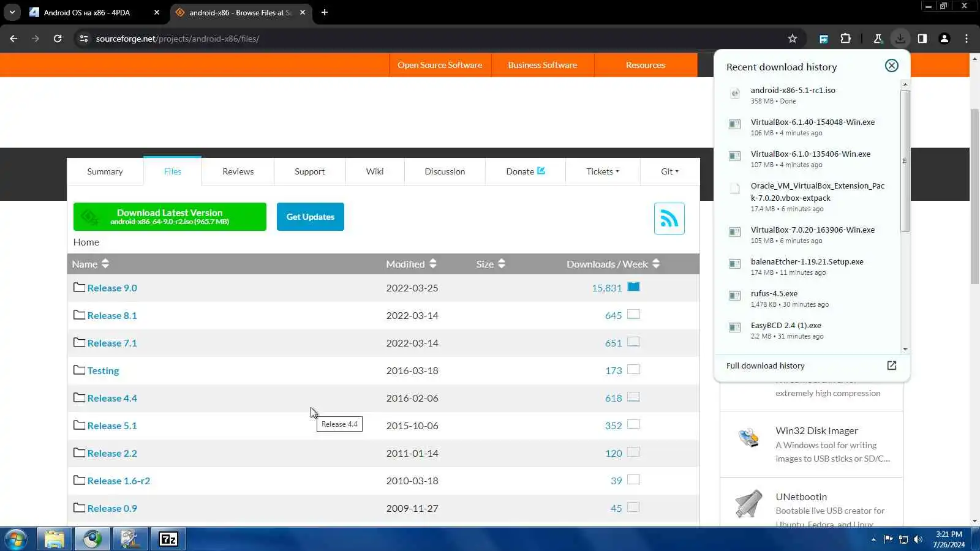Screen dimensions: 980x551
Task: Click the android-x86-5.1-rc1.iso file icon
Action: click(x=734, y=94)
